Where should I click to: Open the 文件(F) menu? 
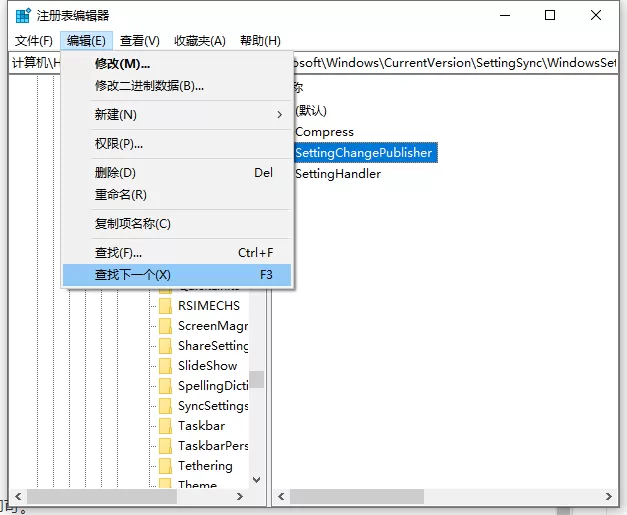tap(34, 41)
